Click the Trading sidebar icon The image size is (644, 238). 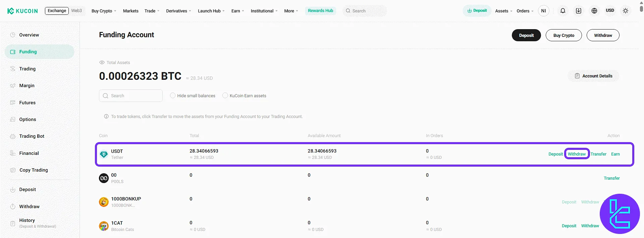click(13, 69)
